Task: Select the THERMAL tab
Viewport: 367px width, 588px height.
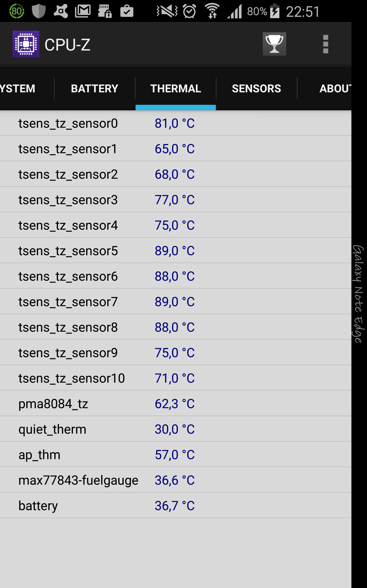Action: pos(175,88)
